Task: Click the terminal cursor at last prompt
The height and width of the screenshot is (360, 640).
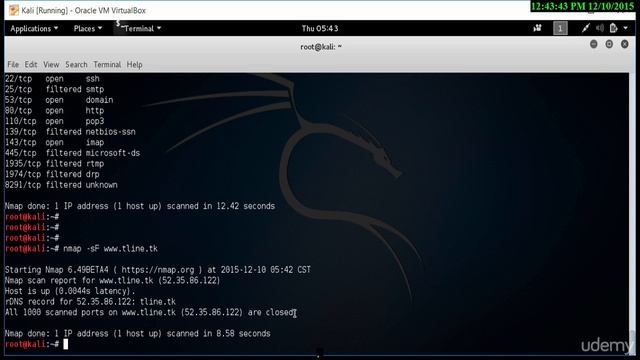Action: (x=66, y=344)
